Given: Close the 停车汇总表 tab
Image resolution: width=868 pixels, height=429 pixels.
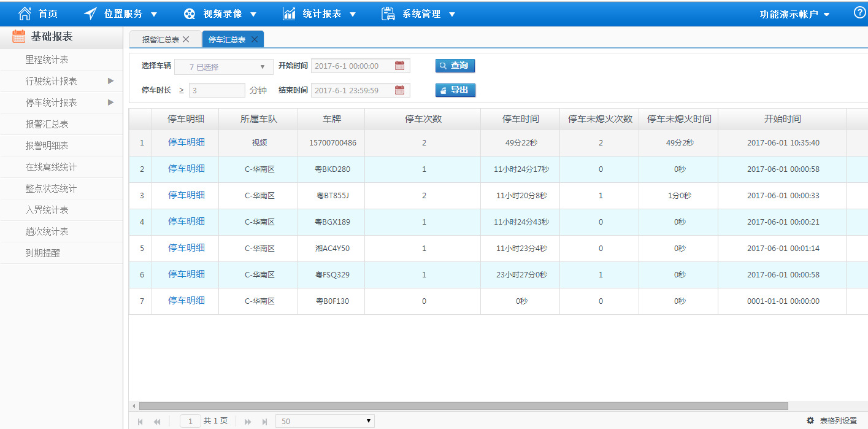Looking at the screenshot, I should point(254,39).
